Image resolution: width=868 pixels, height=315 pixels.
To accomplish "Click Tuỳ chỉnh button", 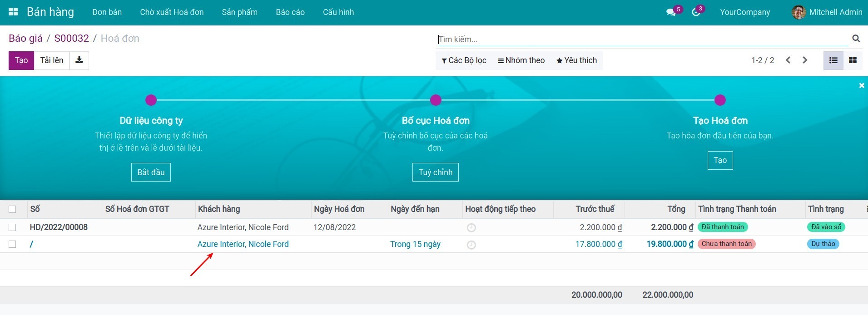I will (x=436, y=172).
